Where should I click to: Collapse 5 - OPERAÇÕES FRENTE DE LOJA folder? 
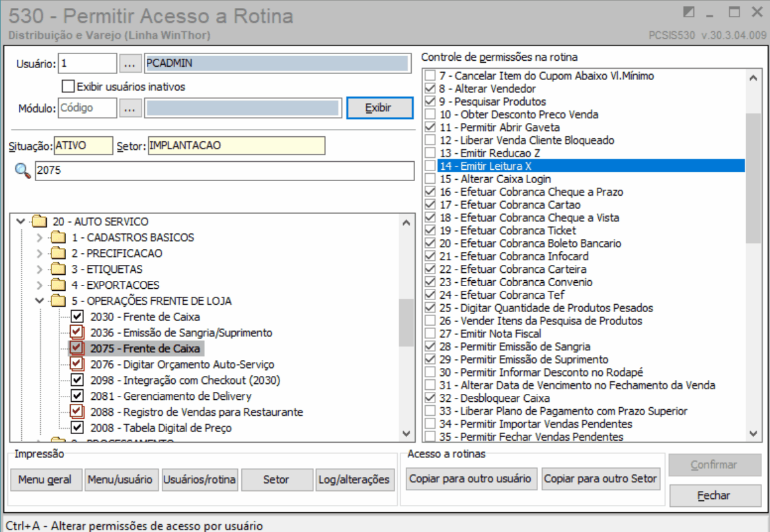point(40,301)
